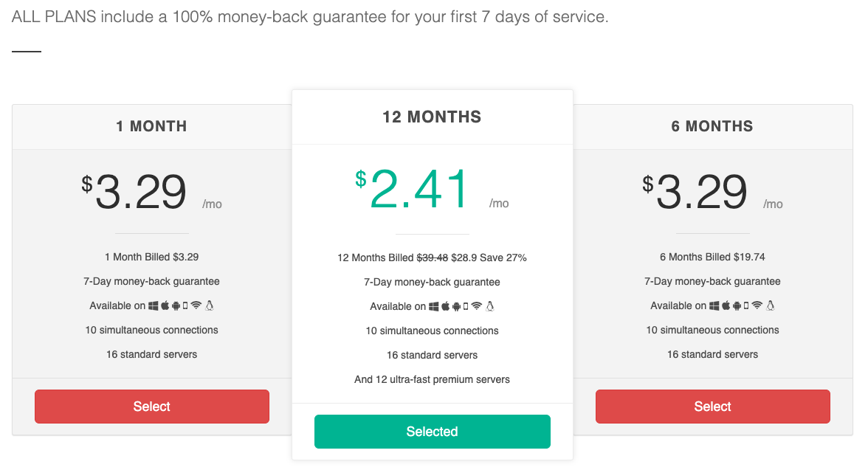This screenshot has width=868, height=470.
Task: Click mobile phone icon in 6 Months plan
Action: point(746,305)
